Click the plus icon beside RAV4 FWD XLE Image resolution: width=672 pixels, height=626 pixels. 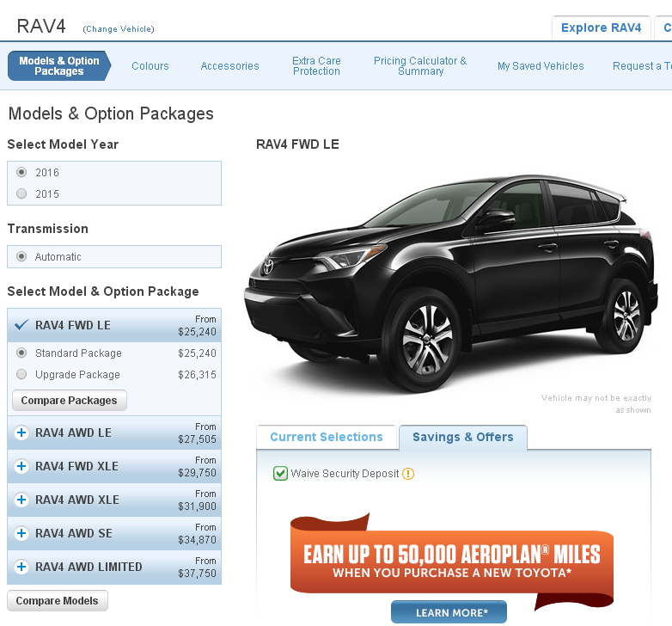coord(22,467)
